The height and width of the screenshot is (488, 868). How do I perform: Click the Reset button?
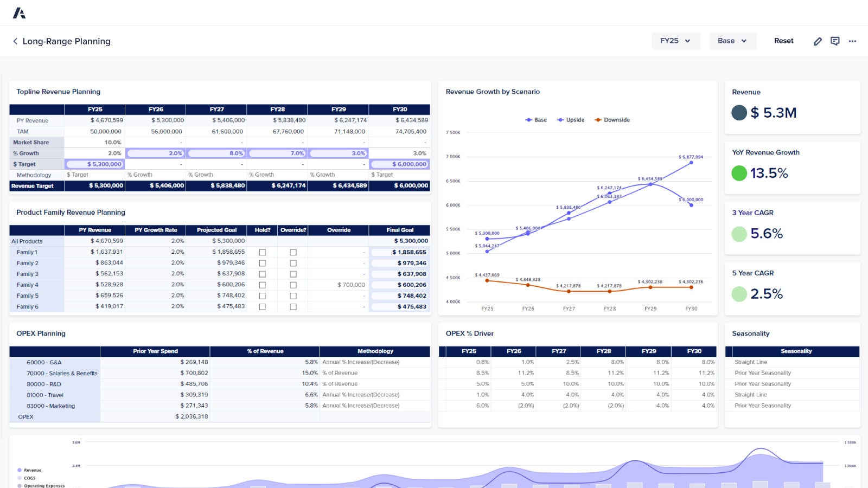click(x=783, y=41)
